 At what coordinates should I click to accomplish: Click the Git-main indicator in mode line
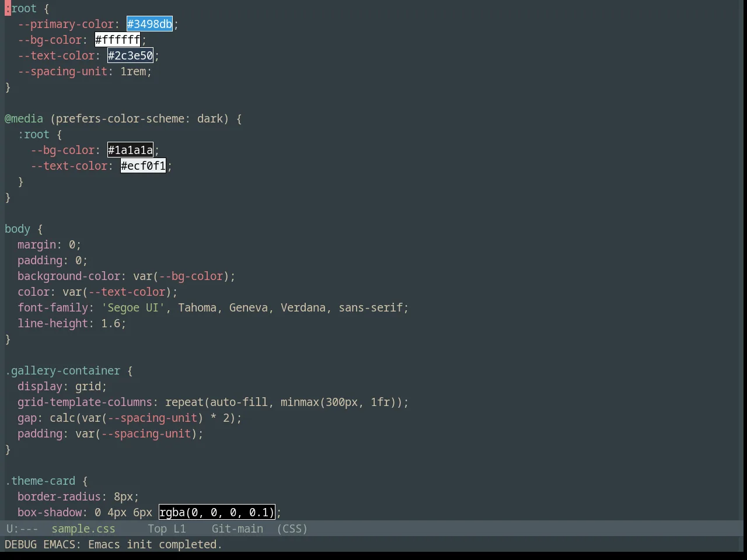(x=237, y=528)
